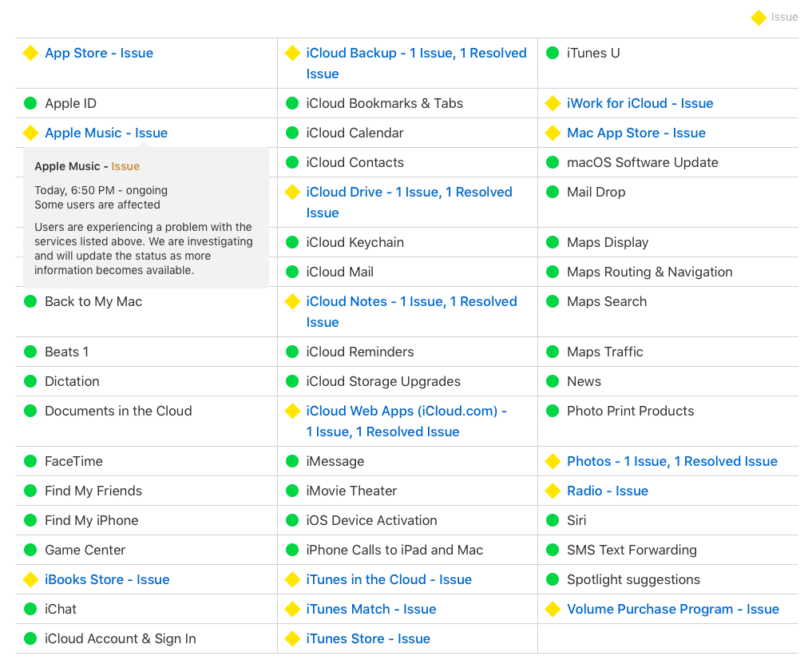View the Photos issue details link

point(671,462)
